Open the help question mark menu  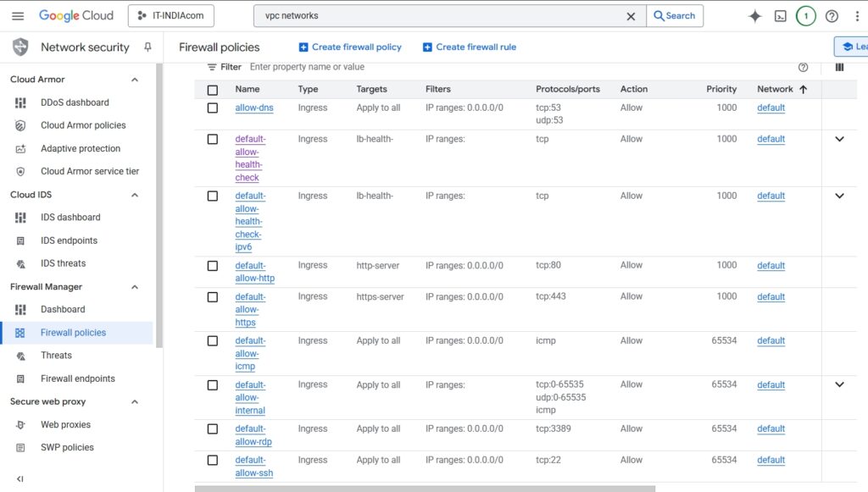pos(832,16)
